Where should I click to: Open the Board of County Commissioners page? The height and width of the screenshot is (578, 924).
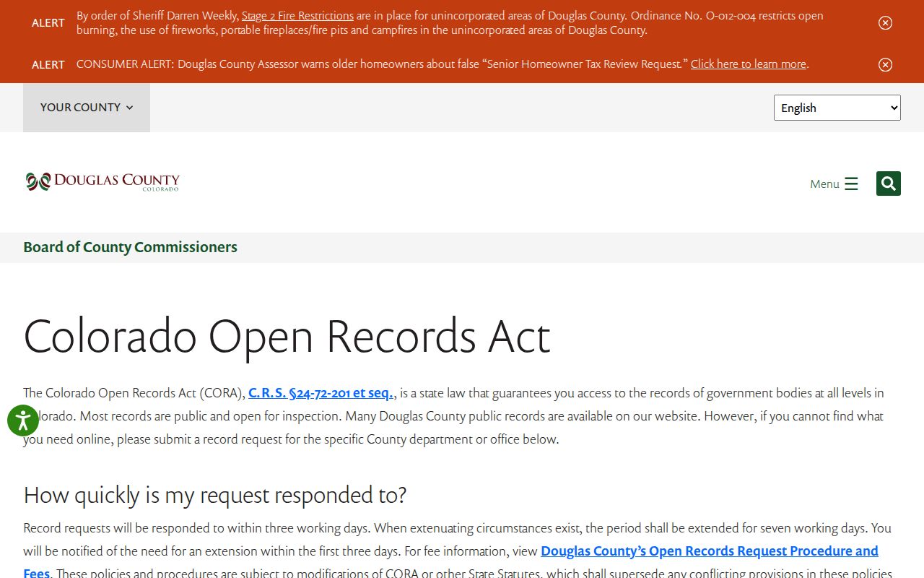(130, 247)
